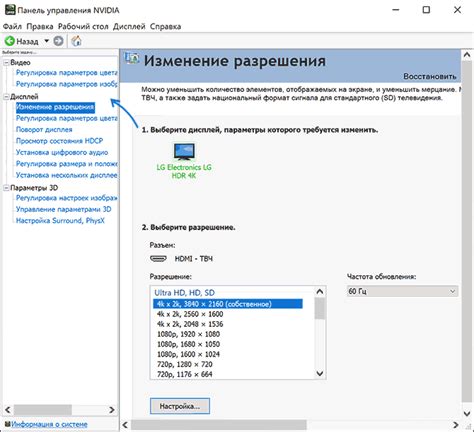474x432 pixels.
Task: Click the Восстановить link
Action: [x=430, y=76]
